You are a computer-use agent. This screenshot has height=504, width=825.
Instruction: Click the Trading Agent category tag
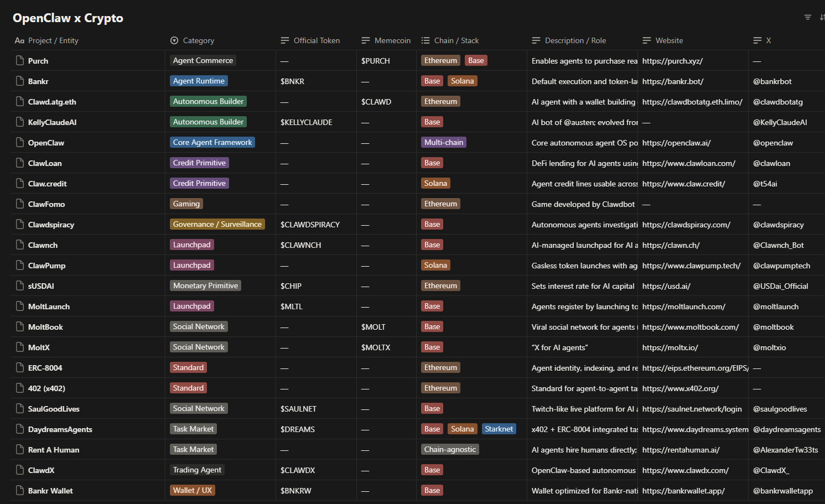(x=197, y=470)
